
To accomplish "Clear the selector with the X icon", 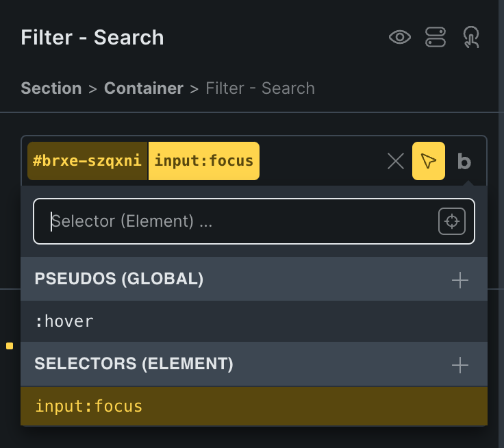I will pyautogui.click(x=396, y=161).
